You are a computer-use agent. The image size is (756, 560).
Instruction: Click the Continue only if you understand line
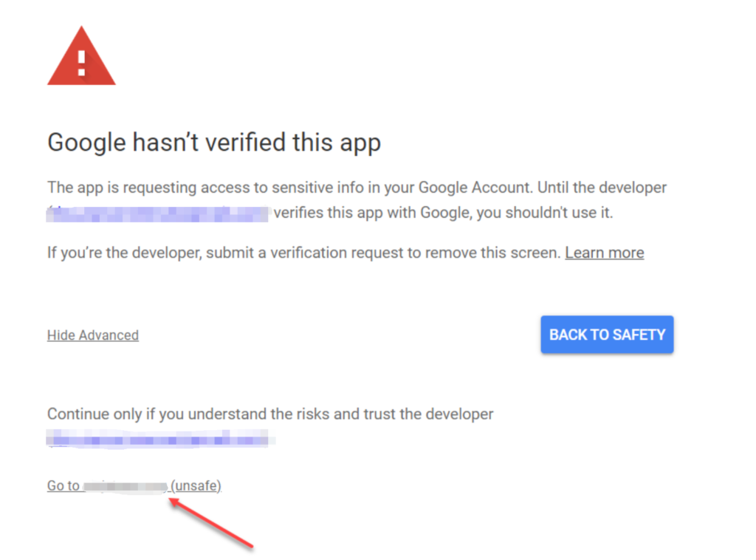270,414
